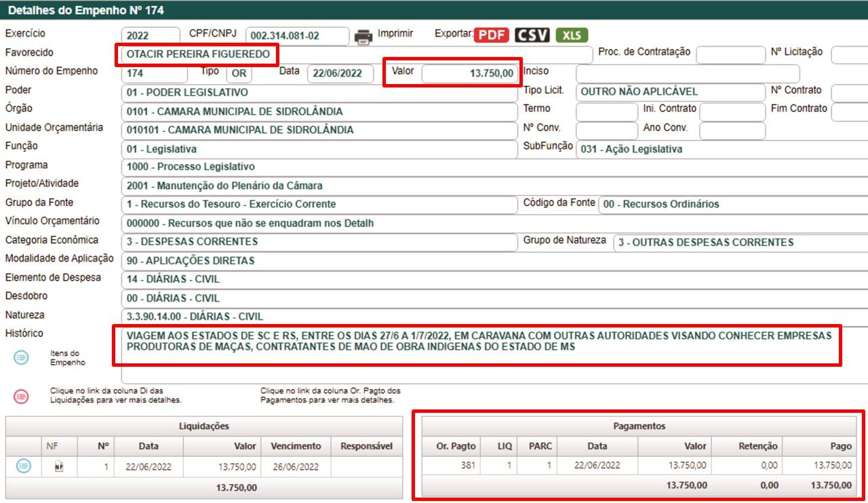Open the blue Itens do Empenho icon
The width and height of the screenshot is (868, 503).
[x=22, y=358]
